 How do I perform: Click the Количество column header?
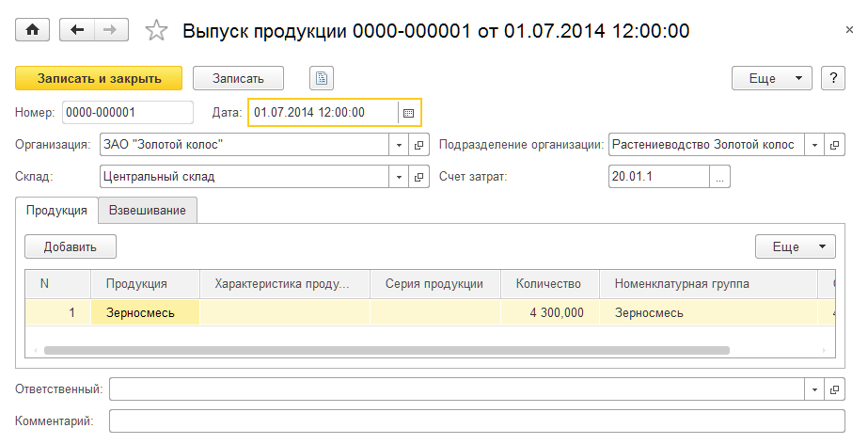pyautogui.click(x=550, y=284)
